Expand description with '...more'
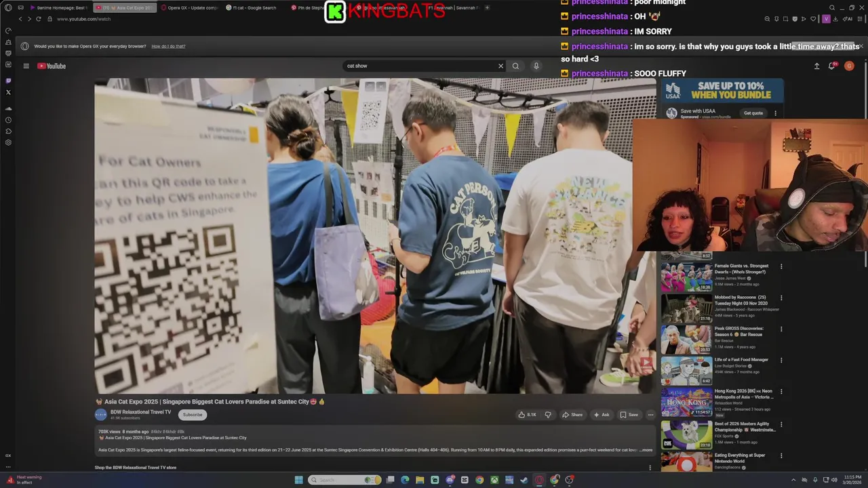Viewport: 868px width, 488px height. click(x=646, y=450)
